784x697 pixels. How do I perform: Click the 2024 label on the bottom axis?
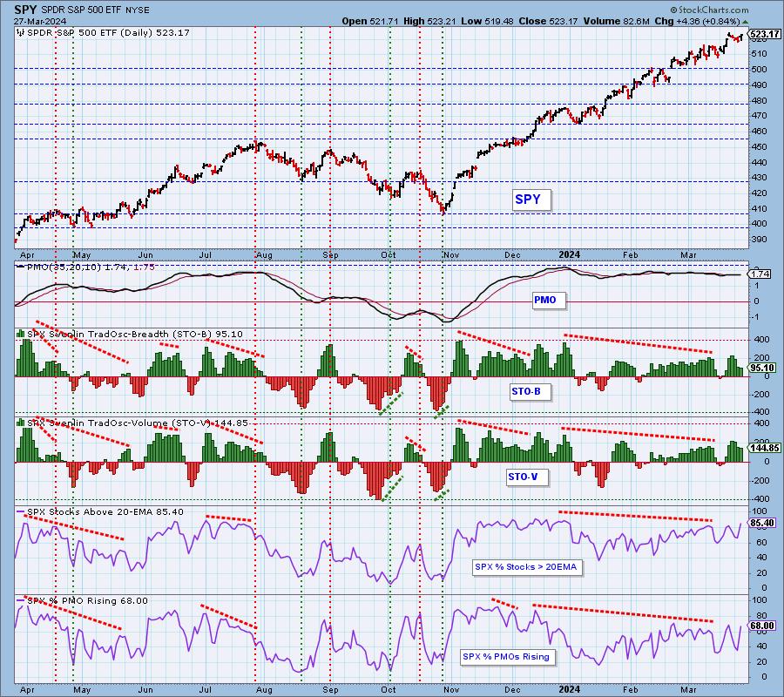coord(569,689)
